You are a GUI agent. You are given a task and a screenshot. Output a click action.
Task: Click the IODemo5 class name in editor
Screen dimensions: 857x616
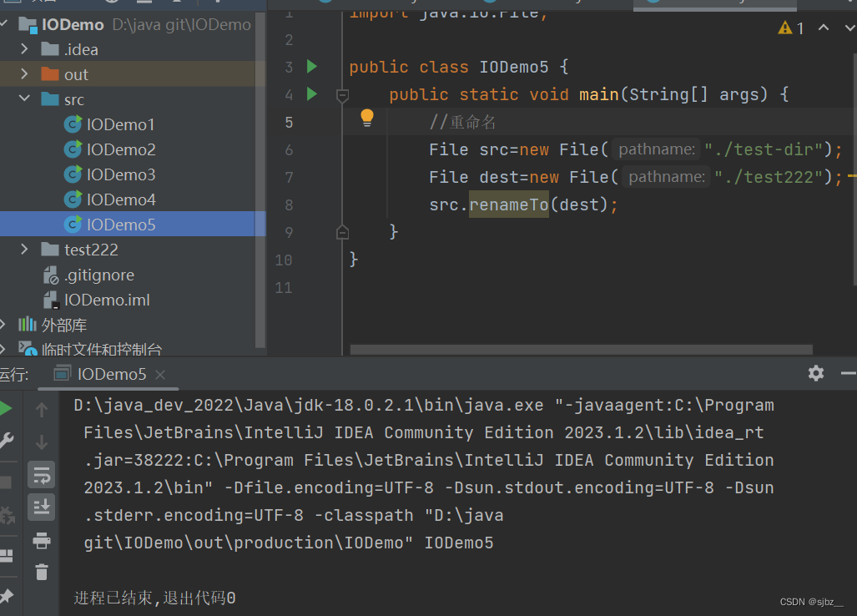(x=514, y=67)
